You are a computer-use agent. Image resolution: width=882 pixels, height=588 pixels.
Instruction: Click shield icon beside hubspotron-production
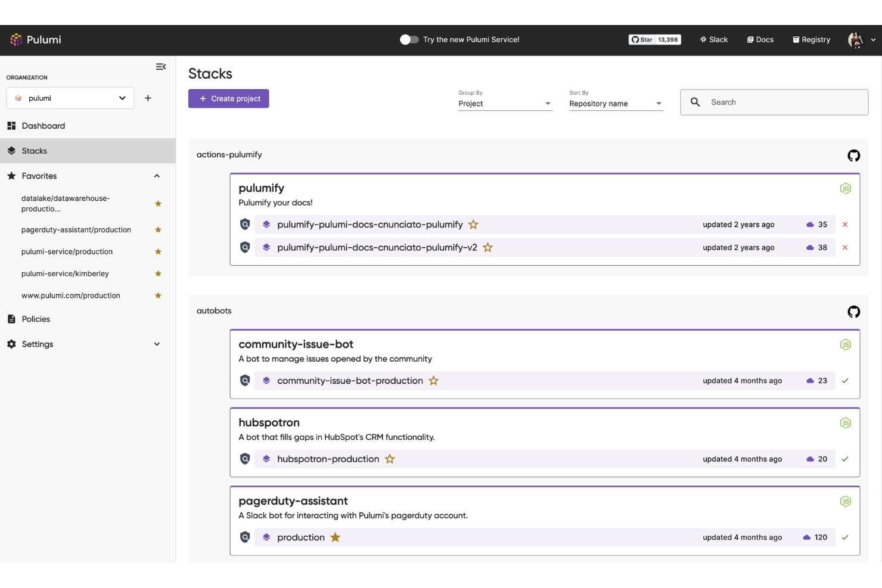[x=245, y=459]
